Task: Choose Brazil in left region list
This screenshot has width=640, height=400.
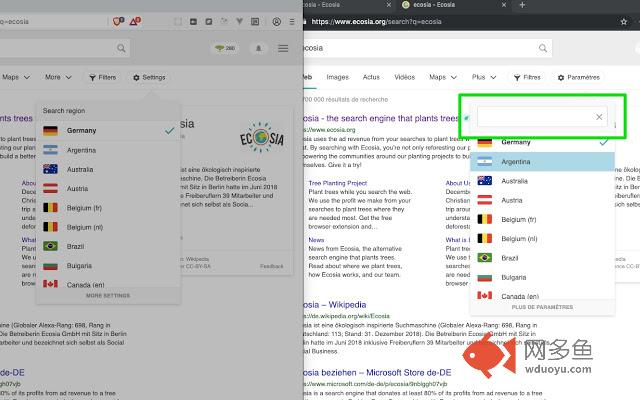Action: pos(108,246)
